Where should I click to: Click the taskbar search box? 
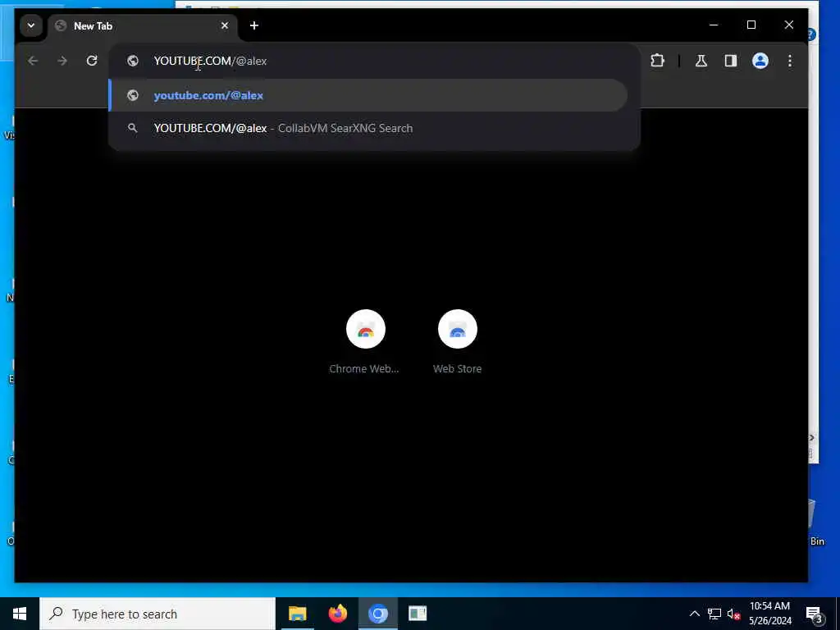157,614
